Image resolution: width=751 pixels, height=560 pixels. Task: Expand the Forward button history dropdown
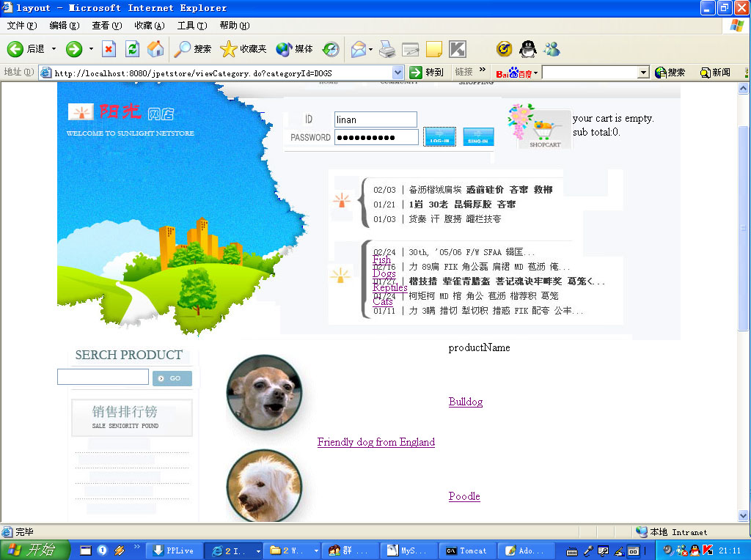[91, 49]
